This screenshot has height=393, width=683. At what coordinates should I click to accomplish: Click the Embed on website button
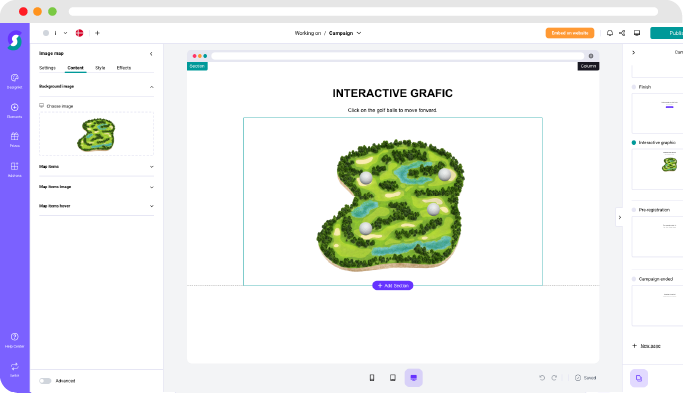[x=570, y=33]
